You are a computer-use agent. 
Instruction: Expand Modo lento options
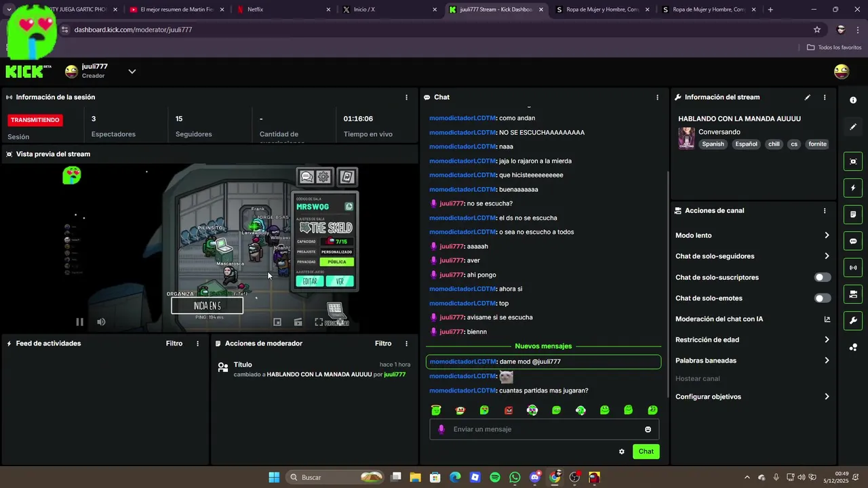point(827,235)
